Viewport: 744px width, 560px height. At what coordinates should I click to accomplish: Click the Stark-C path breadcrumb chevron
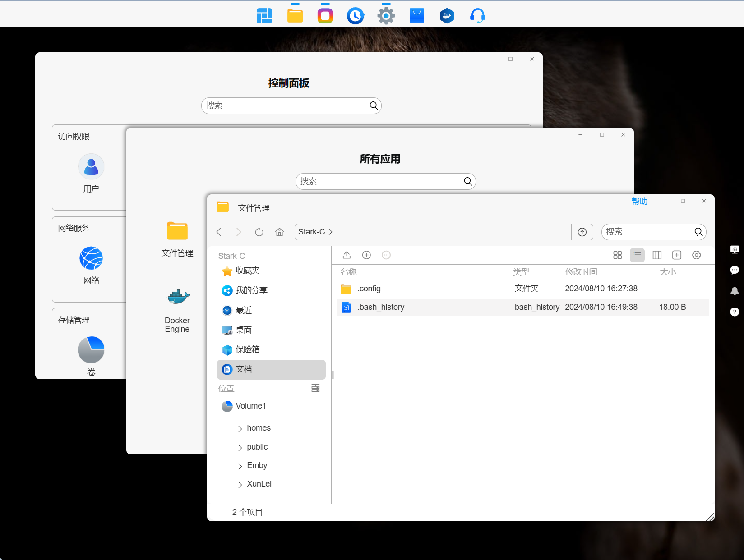tap(331, 232)
